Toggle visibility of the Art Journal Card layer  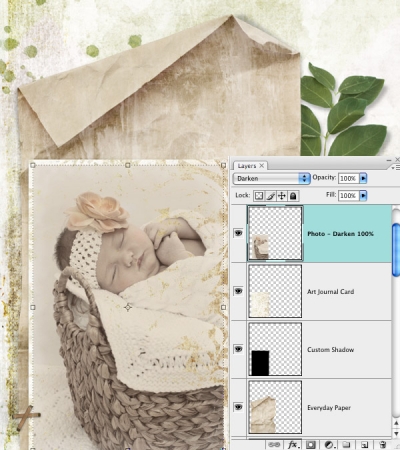click(x=238, y=291)
